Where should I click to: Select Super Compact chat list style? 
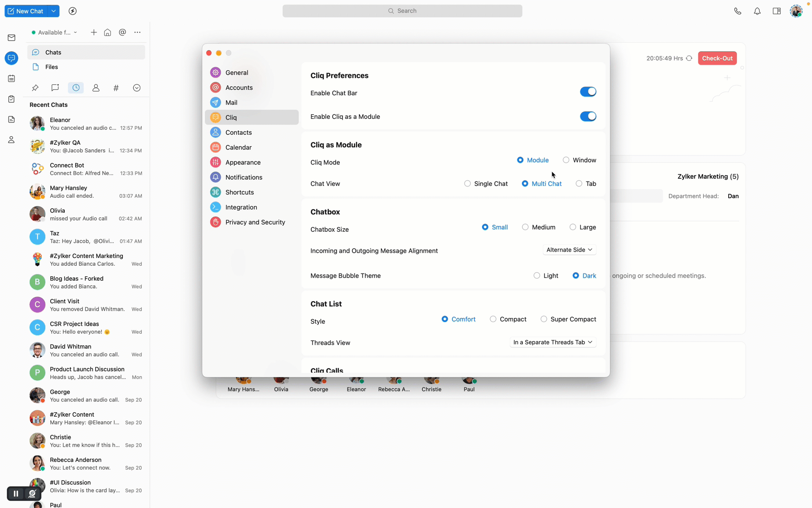point(568,319)
